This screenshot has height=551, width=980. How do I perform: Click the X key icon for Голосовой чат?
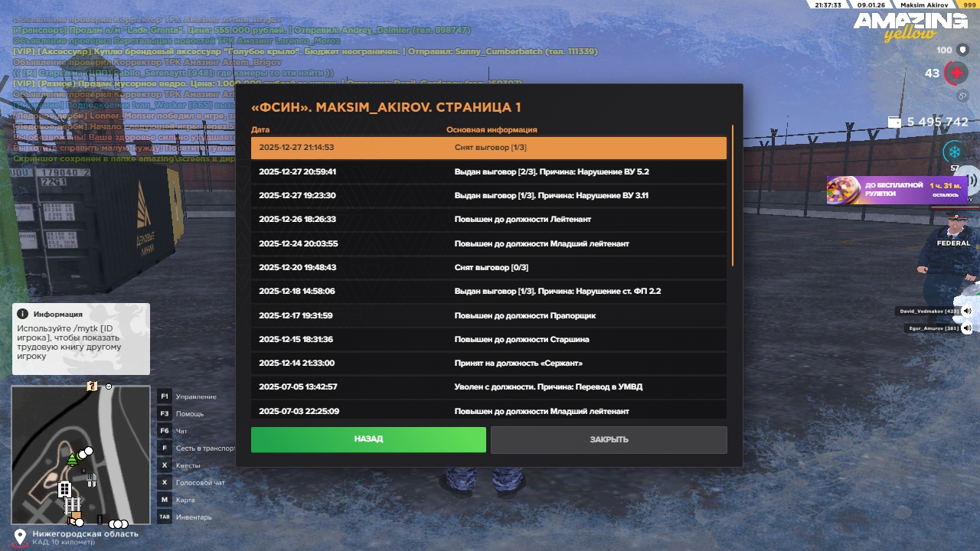click(164, 482)
